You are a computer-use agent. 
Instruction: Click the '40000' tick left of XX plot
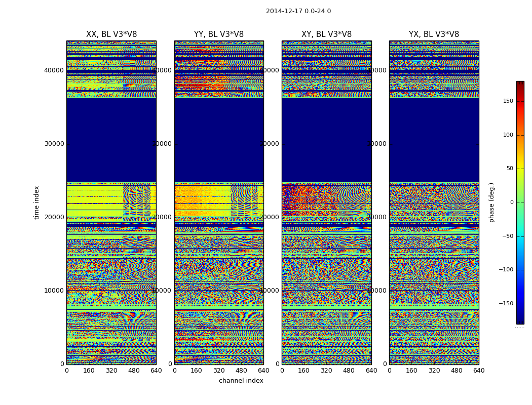click(x=54, y=70)
